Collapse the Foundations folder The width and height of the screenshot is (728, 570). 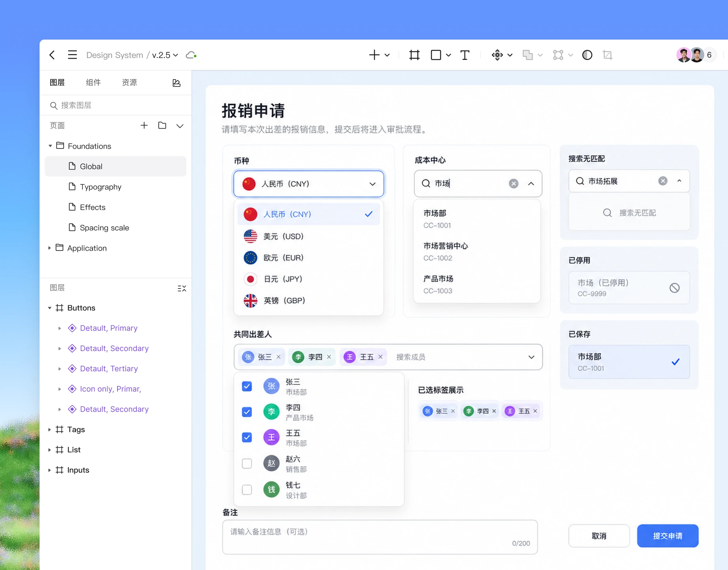pos(50,146)
